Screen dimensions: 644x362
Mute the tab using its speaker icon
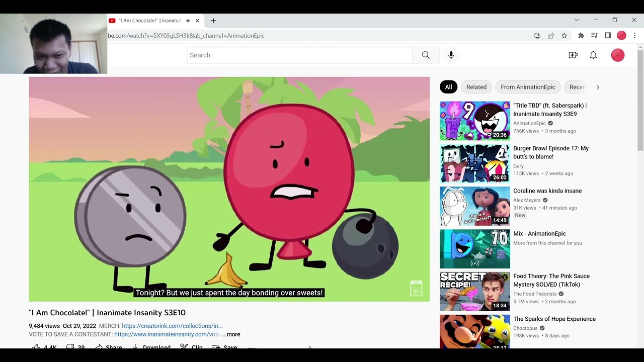click(x=188, y=21)
